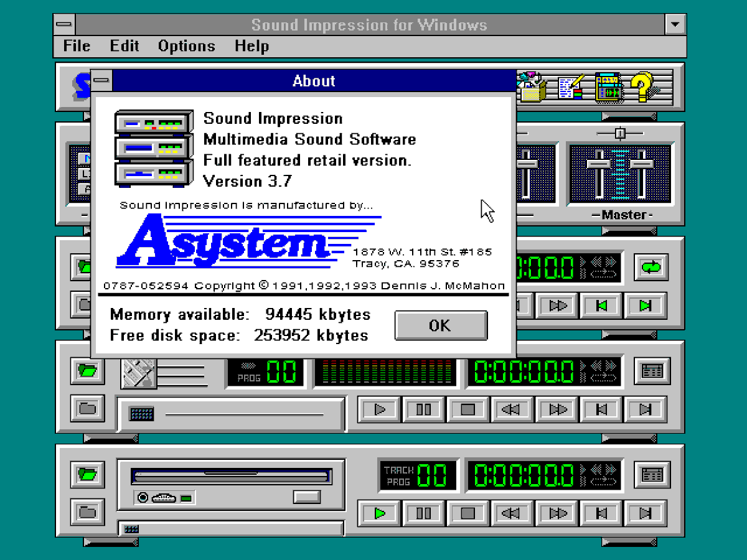The image size is (747, 560).
Task: Open the Help menu
Action: (251, 46)
